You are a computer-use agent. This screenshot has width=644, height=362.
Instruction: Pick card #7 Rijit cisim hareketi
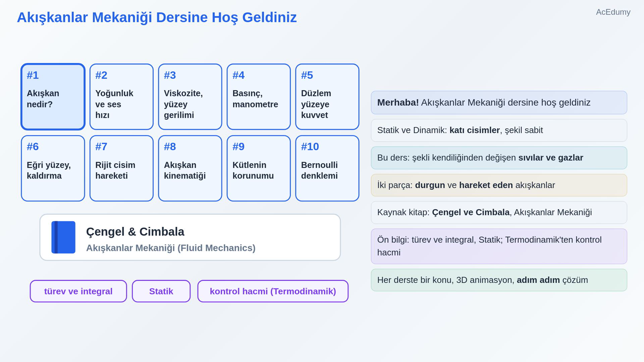122,169
